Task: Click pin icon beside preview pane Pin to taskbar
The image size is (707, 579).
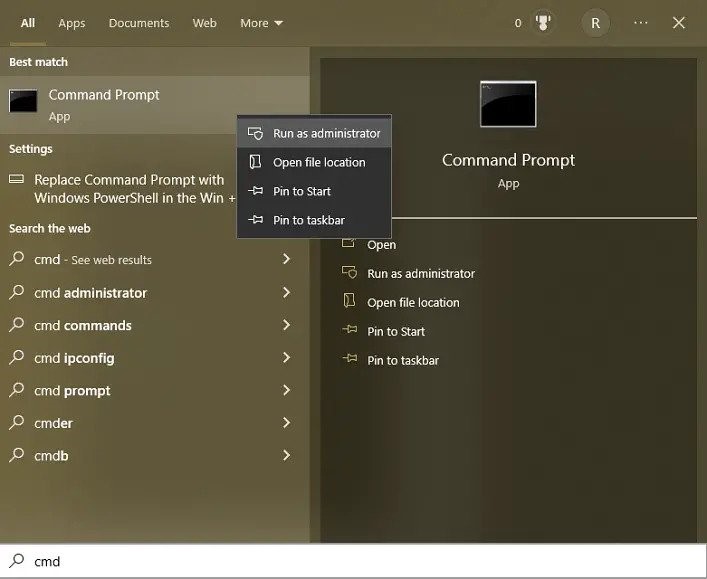Action: (349, 358)
